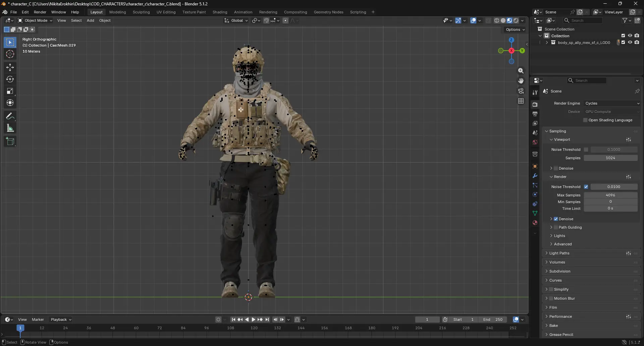Viewport: 644px width, 346px height.
Task: Open the File menu
Action: 13,12
